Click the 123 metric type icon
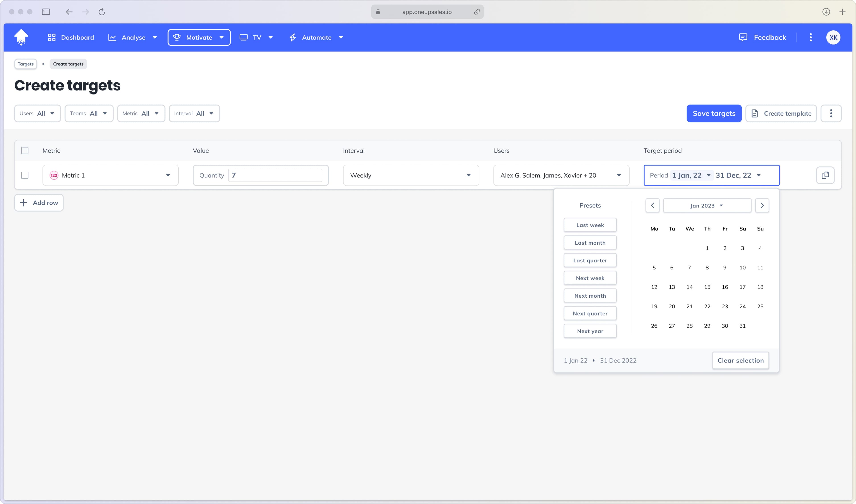 click(54, 175)
